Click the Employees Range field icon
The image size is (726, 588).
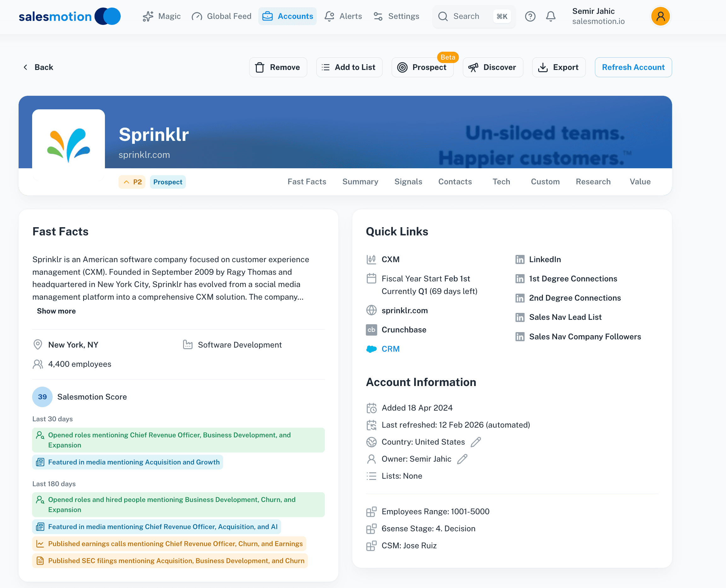372,511
